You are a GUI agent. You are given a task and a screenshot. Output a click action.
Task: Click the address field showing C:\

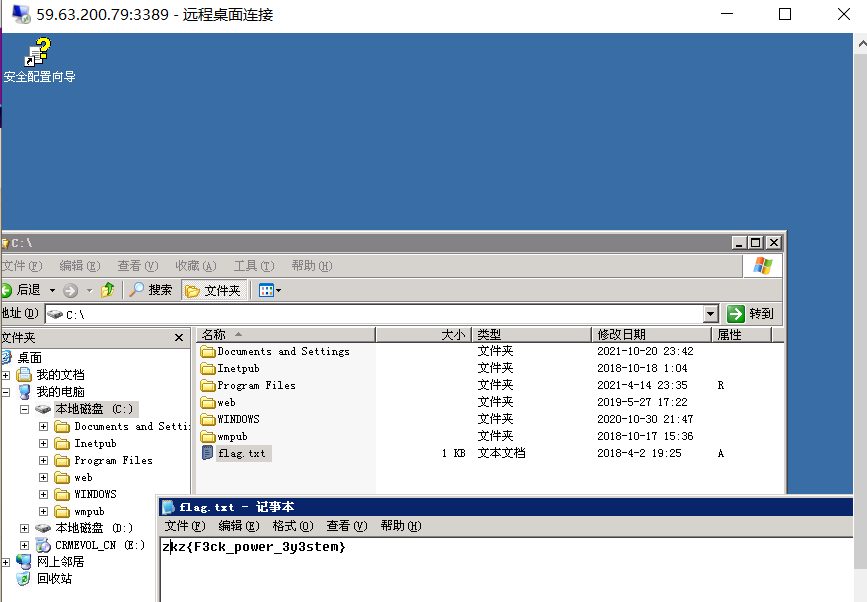point(374,314)
